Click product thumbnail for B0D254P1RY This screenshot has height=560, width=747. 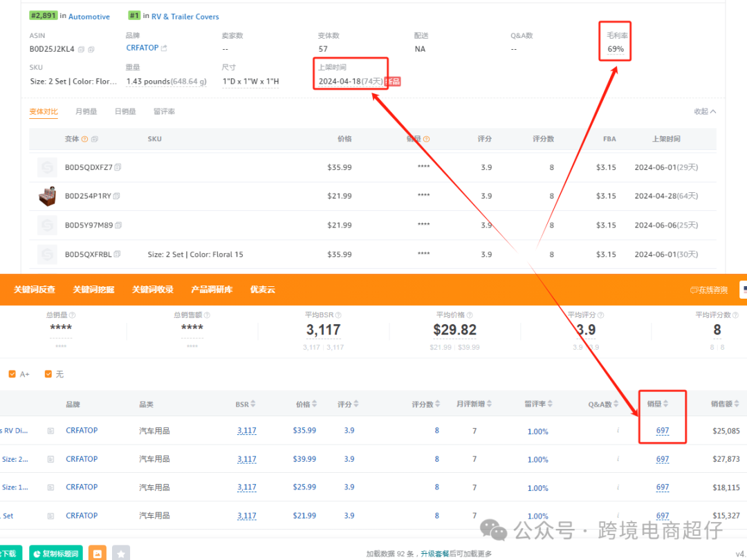point(47,196)
